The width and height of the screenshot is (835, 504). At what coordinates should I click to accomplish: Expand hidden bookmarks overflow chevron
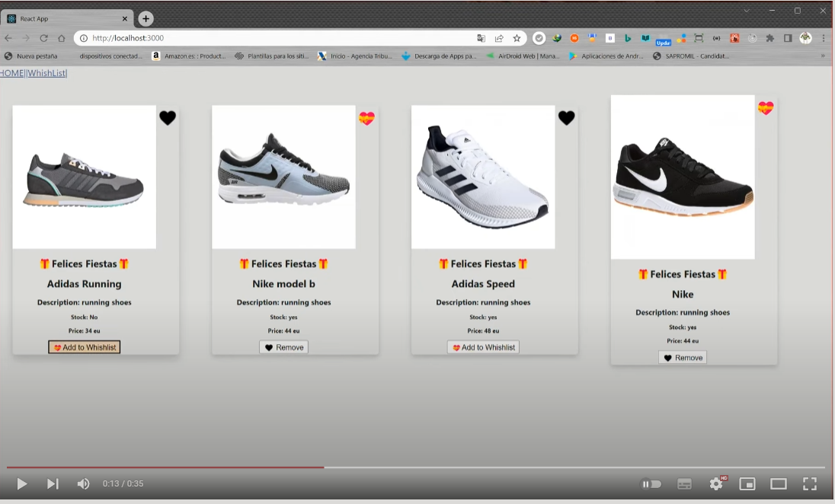point(823,56)
